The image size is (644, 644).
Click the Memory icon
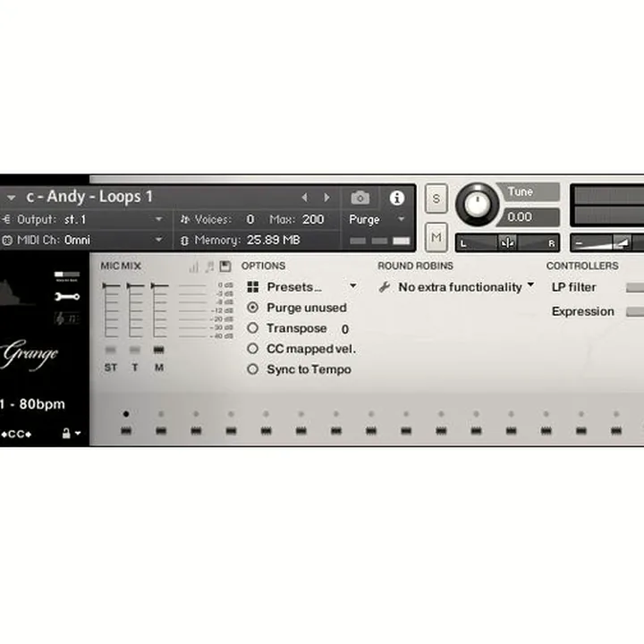(x=184, y=241)
